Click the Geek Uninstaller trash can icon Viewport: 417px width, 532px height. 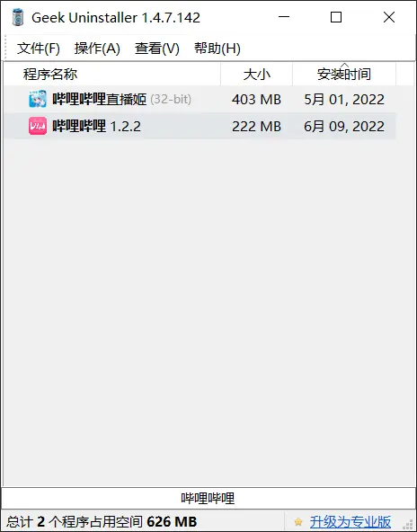(18, 17)
